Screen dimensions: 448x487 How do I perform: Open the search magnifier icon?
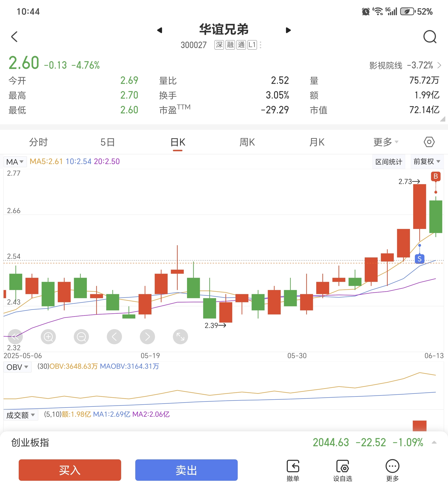[x=430, y=37]
